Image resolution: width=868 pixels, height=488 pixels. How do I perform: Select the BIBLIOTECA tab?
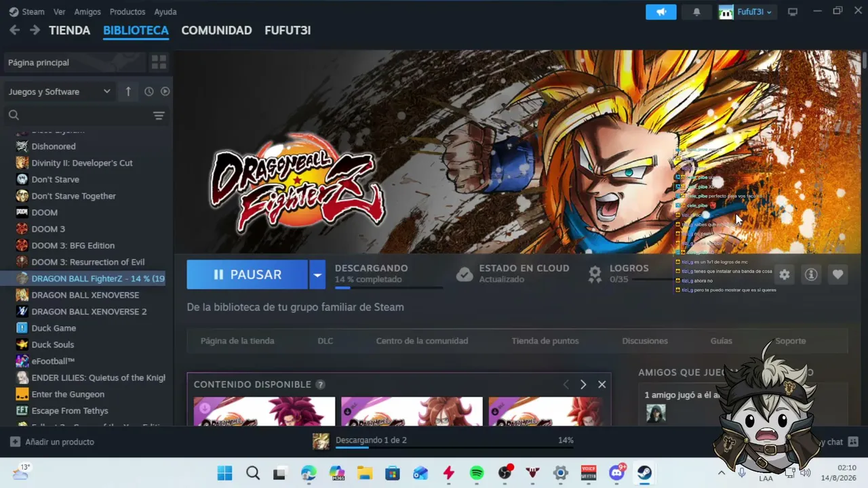click(x=136, y=30)
